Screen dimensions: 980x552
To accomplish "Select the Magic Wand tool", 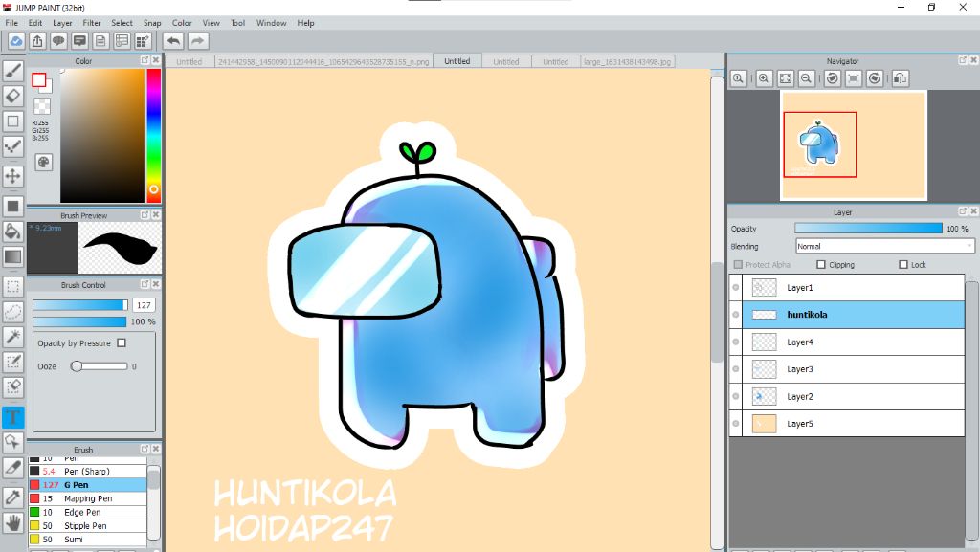I will [13, 337].
